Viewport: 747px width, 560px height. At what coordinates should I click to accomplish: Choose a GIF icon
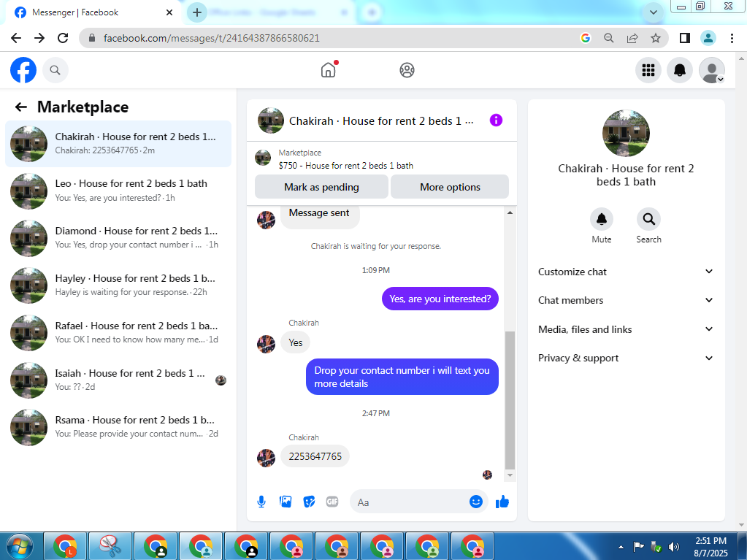(x=332, y=502)
